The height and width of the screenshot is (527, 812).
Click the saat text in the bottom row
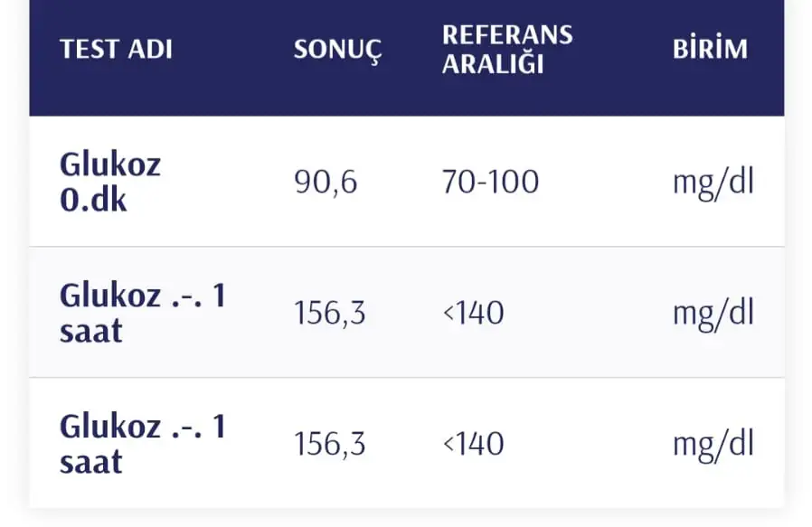(x=90, y=462)
